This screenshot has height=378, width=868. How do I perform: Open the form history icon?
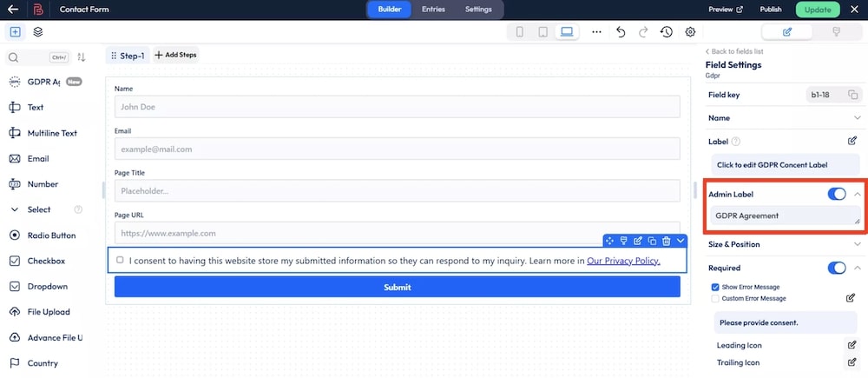[666, 32]
